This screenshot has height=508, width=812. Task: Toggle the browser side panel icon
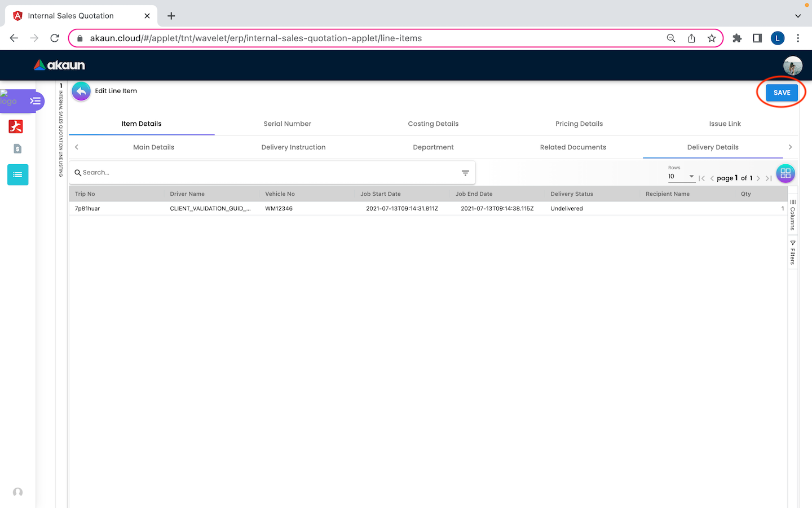757,38
